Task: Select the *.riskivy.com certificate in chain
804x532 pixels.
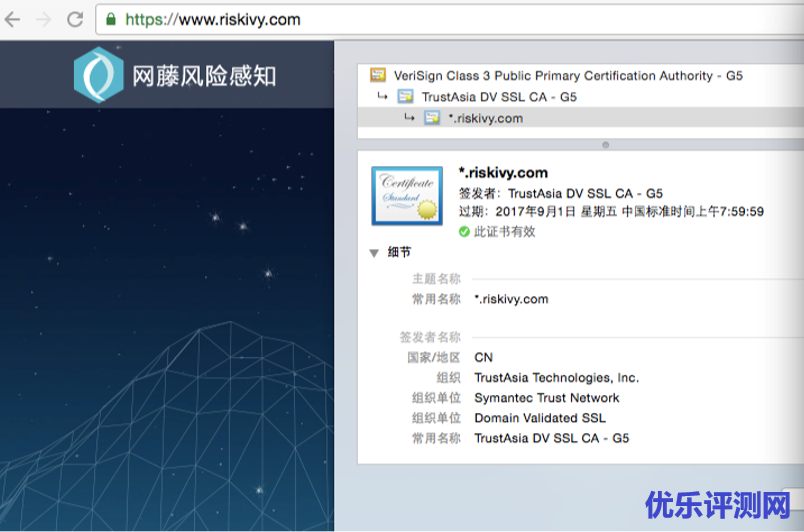Action: (x=580, y=118)
